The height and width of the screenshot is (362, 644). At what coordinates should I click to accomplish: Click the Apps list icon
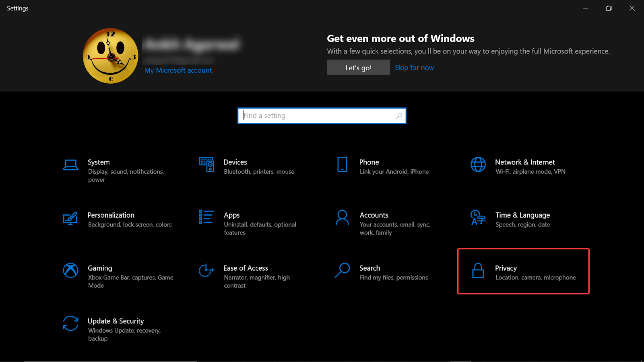(206, 217)
